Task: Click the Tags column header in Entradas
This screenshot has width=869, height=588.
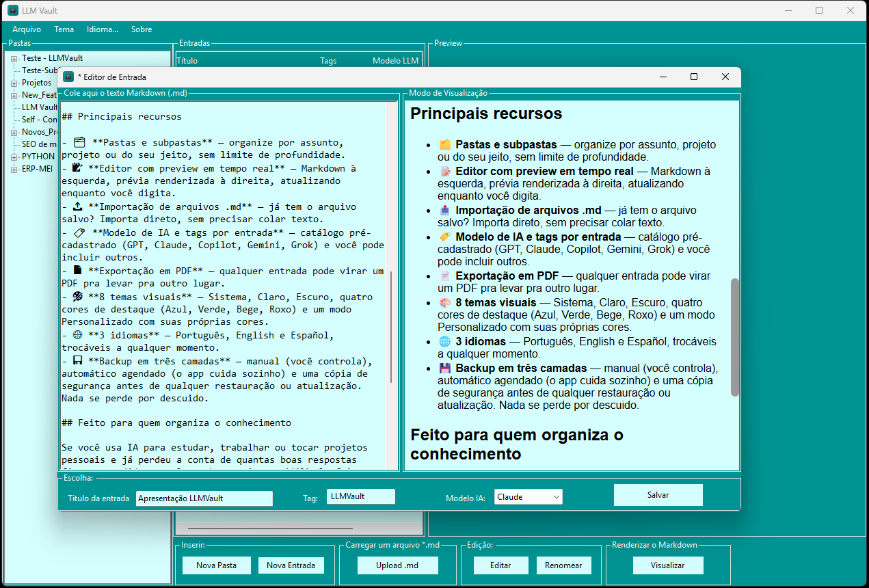Action: tap(328, 61)
